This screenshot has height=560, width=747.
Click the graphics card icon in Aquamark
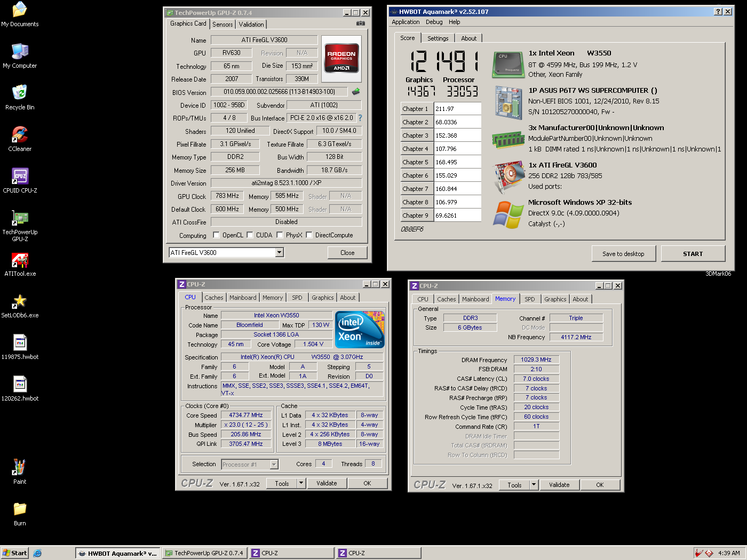click(508, 177)
